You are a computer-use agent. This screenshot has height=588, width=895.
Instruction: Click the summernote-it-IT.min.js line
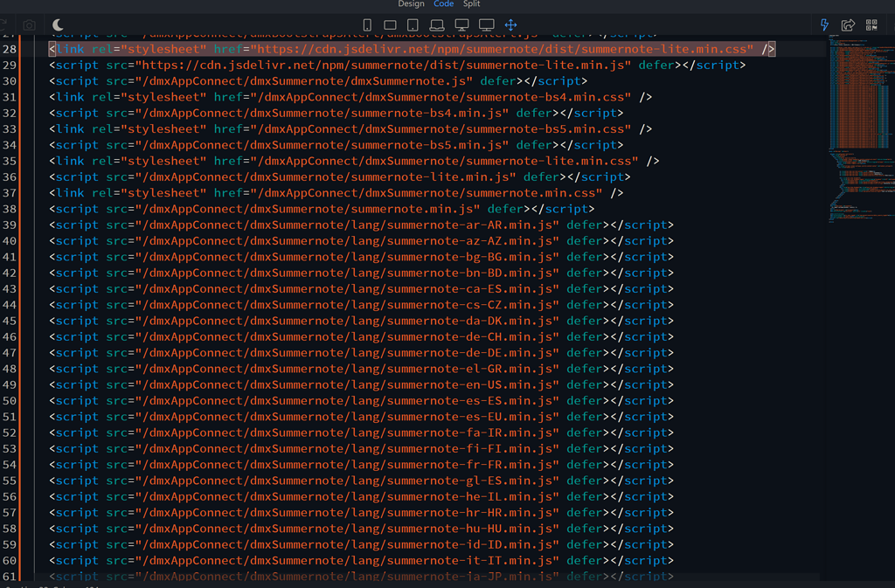coord(361,560)
